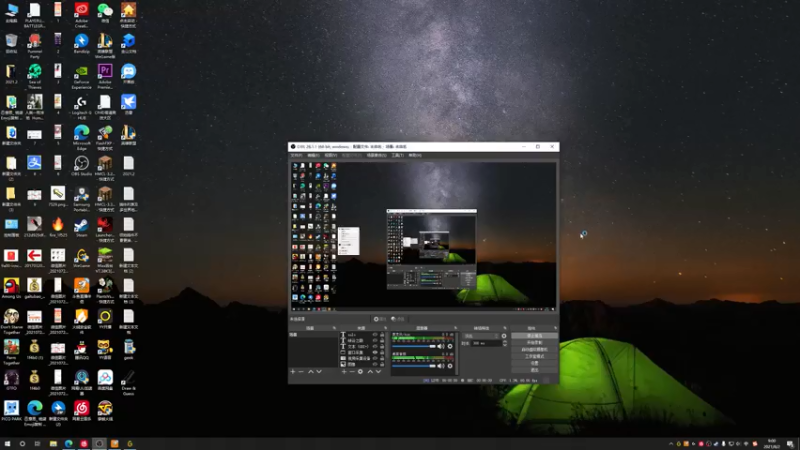Viewport: 800px width, 450px height.
Task: Open the Help (H) menu in OBS
Action: [x=415, y=155]
